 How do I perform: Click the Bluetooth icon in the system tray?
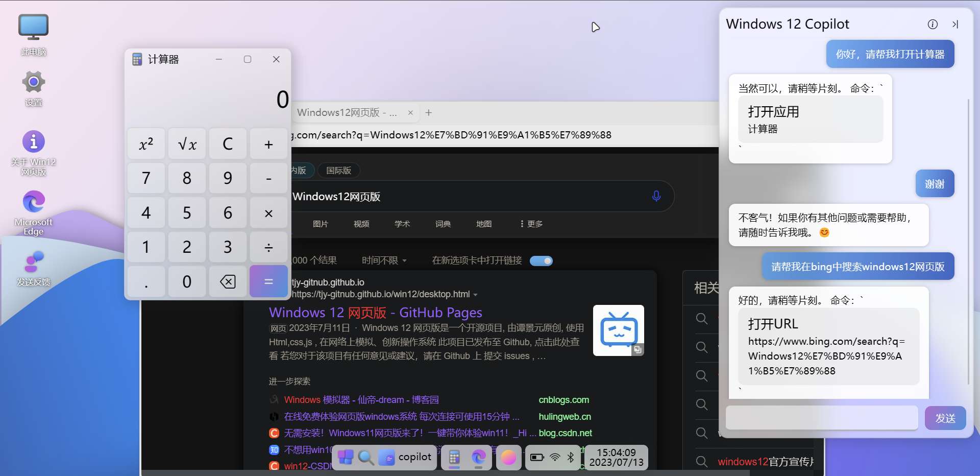(570, 458)
